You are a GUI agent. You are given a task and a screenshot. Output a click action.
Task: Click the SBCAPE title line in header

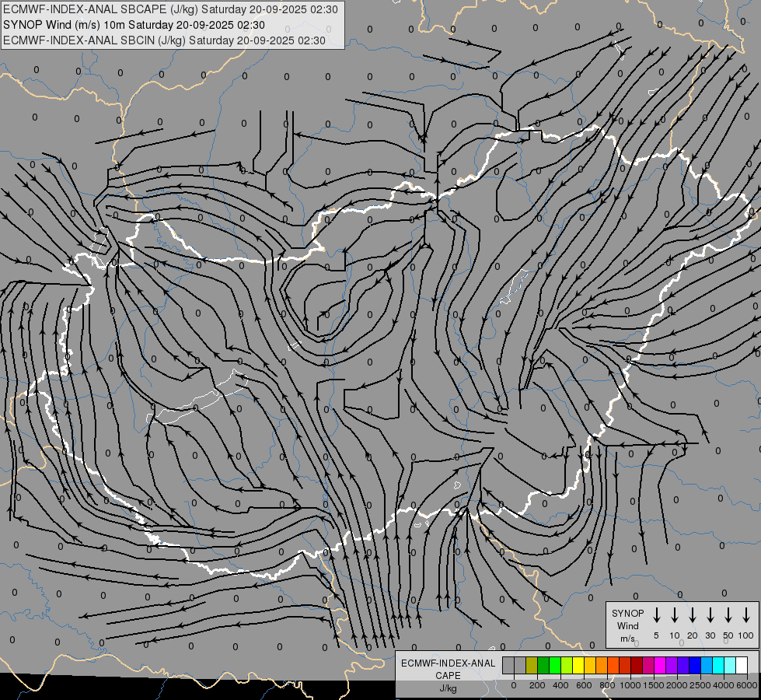pos(170,9)
